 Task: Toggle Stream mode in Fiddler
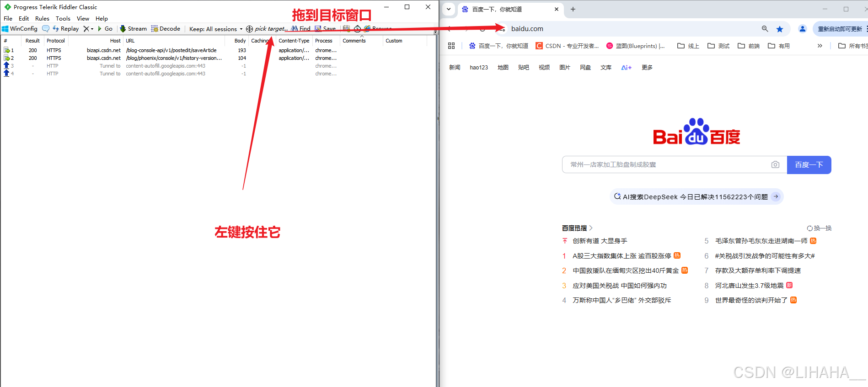click(x=133, y=29)
